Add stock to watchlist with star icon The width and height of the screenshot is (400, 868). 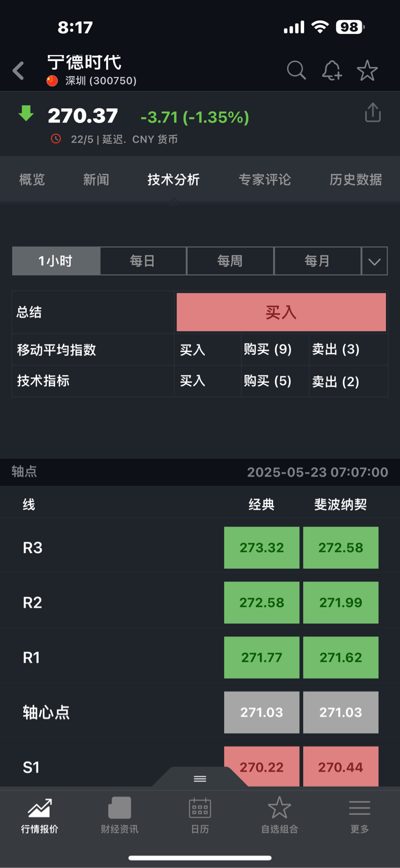click(367, 70)
